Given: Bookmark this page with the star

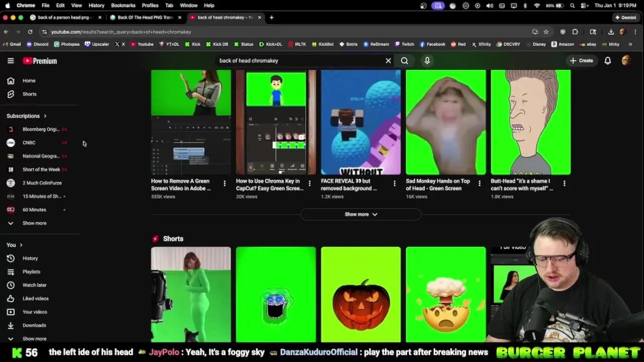Looking at the screenshot, I should [546, 32].
